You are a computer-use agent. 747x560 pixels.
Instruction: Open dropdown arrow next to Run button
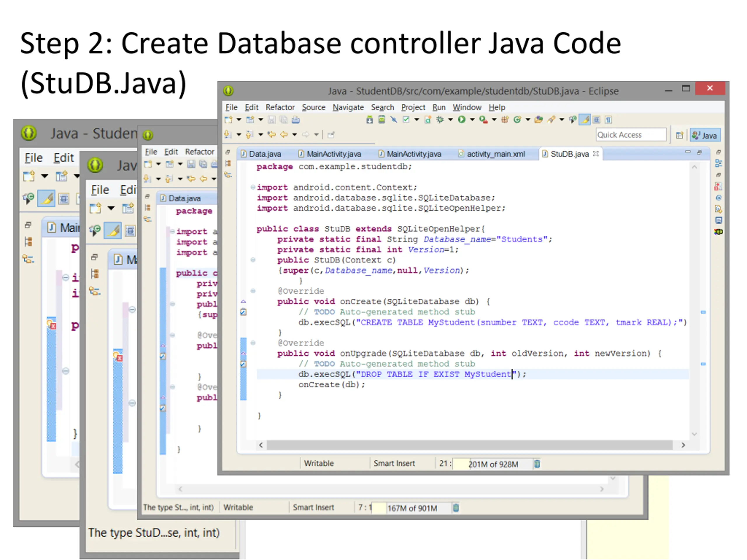click(472, 120)
